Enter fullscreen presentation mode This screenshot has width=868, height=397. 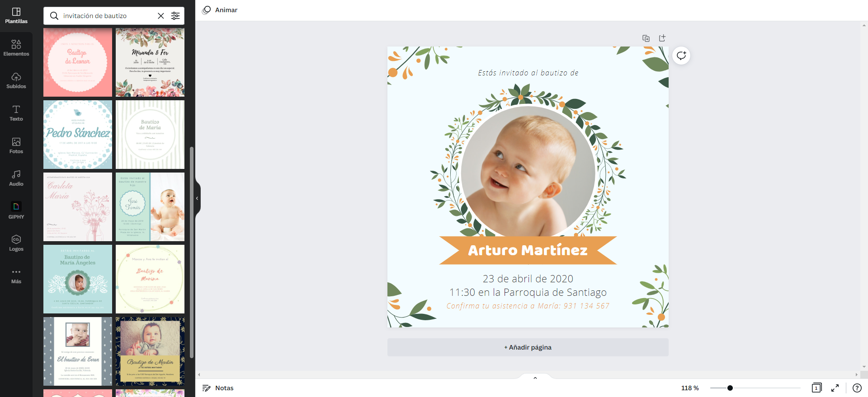[835, 388]
